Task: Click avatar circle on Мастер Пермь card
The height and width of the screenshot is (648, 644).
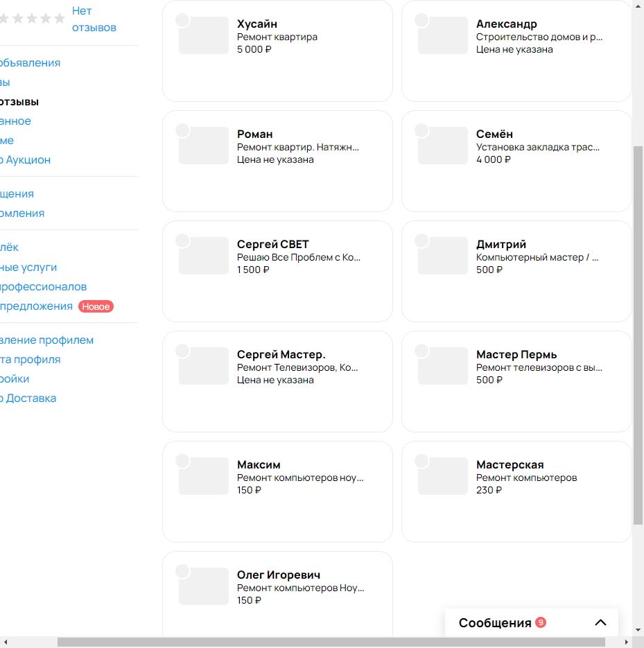Action: tap(421, 351)
